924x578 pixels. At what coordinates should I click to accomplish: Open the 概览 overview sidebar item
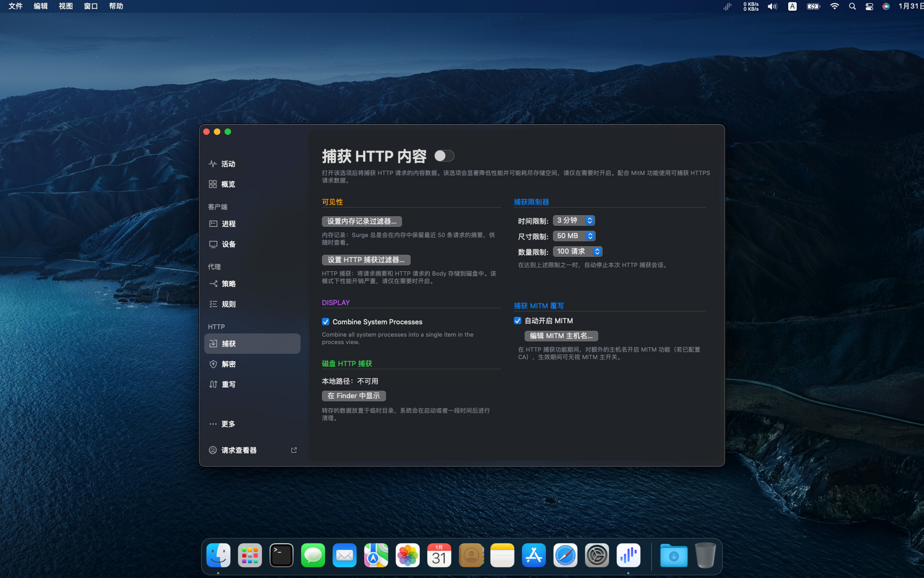click(x=252, y=184)
